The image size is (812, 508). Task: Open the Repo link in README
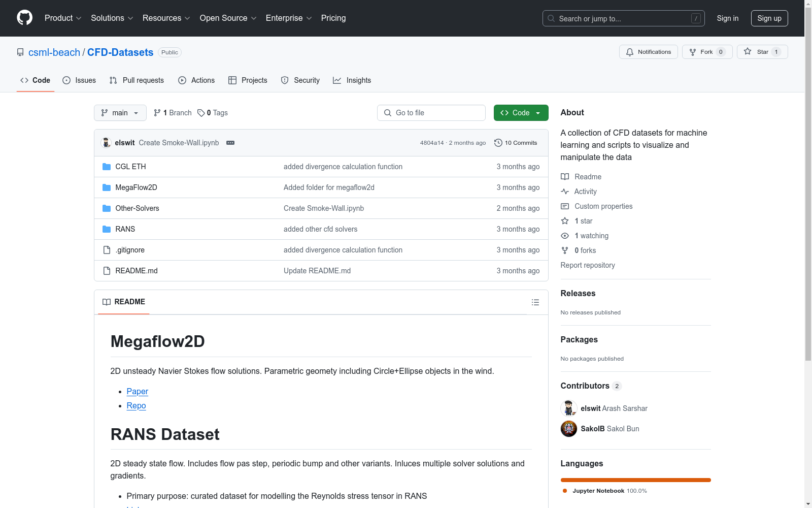tap(136, 405)
